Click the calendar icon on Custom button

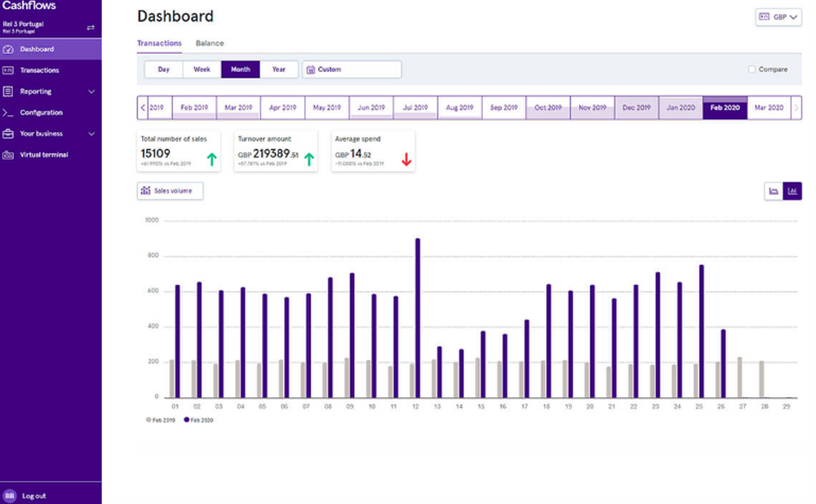[312, 69]
